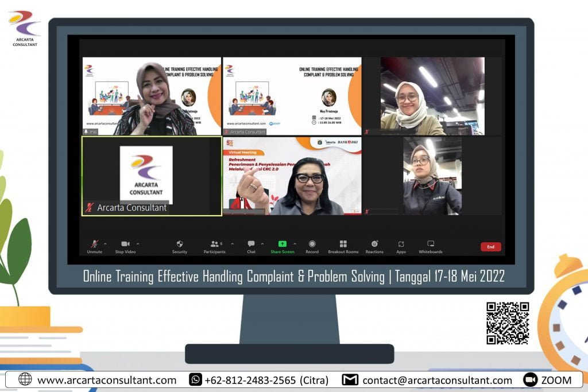Start recording with the Record button
588x392 pixels.
(312, 244)
